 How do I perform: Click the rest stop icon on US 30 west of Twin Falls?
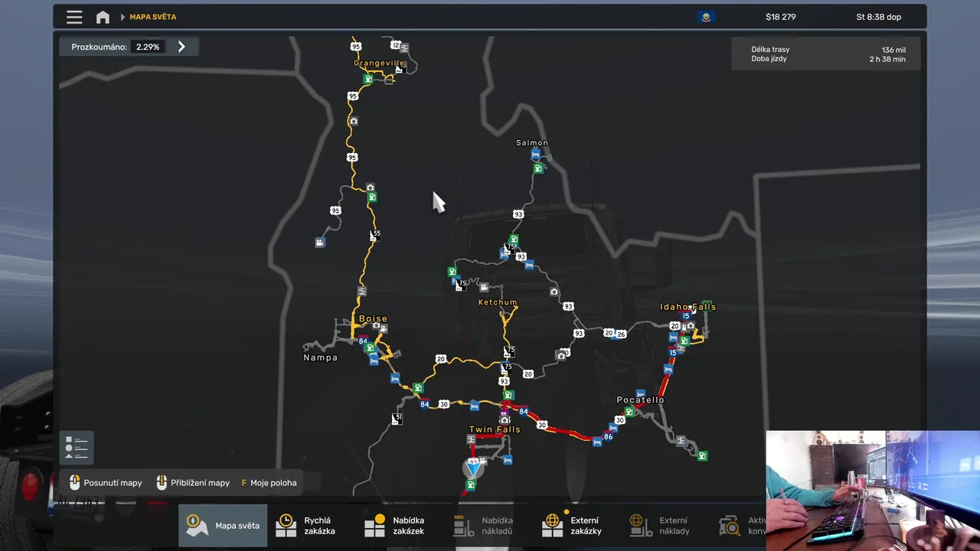[x=474, y=406]
